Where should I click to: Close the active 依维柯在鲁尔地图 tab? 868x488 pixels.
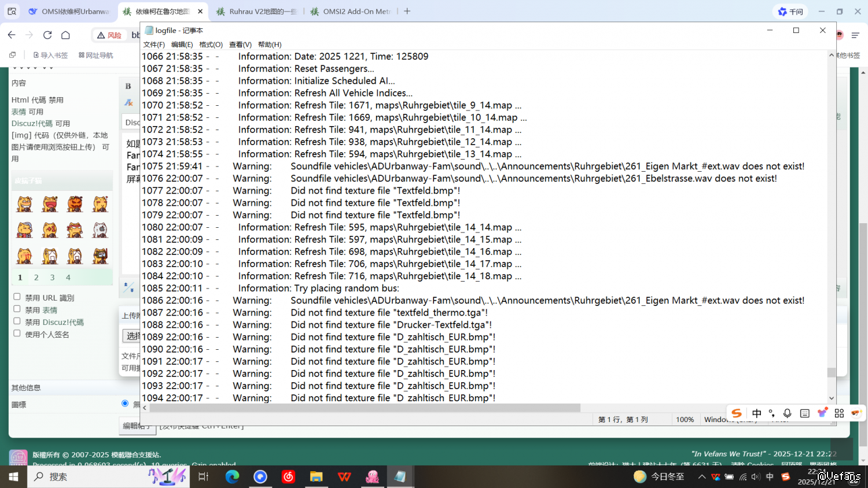point(200,12)
